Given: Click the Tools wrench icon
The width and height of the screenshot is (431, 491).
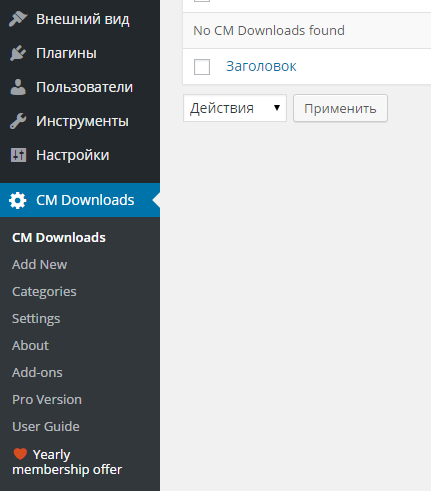Looking at the screenshot, I should [x=18, y=121].
